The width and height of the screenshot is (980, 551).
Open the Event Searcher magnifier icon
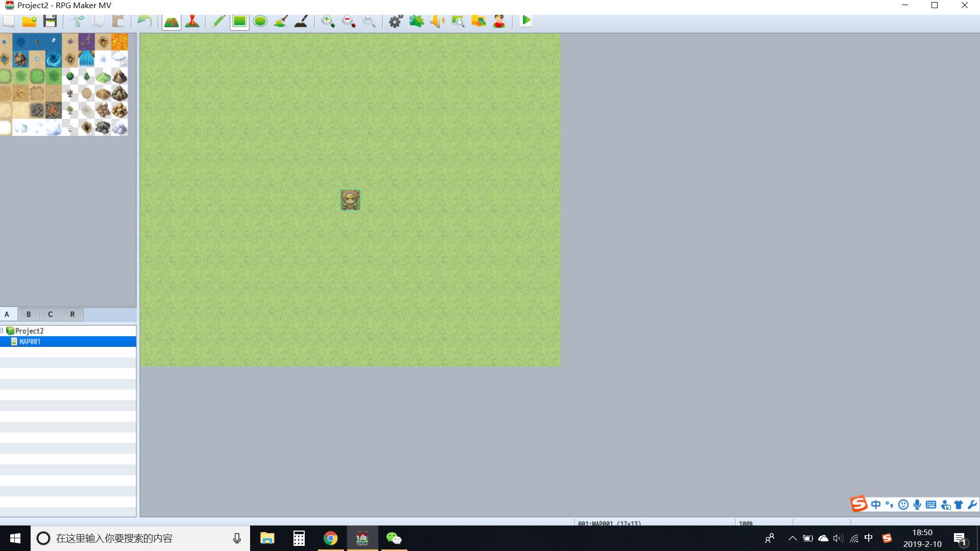tap(458, 21)
